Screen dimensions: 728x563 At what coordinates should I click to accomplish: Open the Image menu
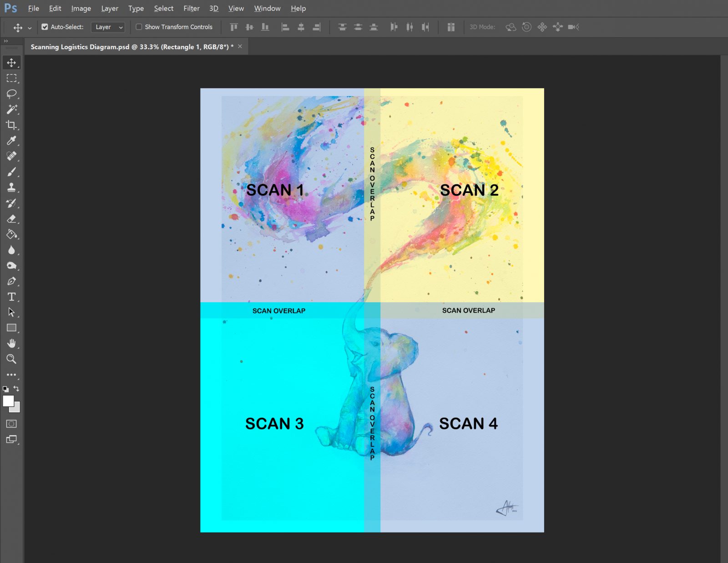click(81, 8)
